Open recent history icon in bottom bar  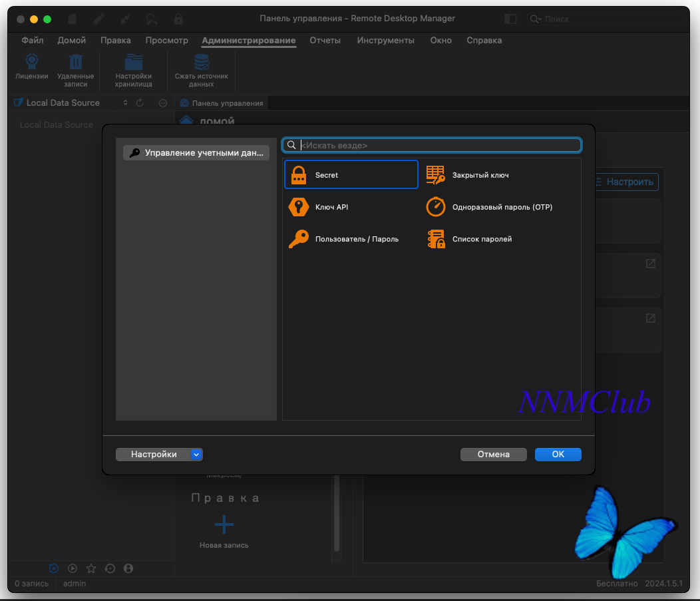point(110,568)
